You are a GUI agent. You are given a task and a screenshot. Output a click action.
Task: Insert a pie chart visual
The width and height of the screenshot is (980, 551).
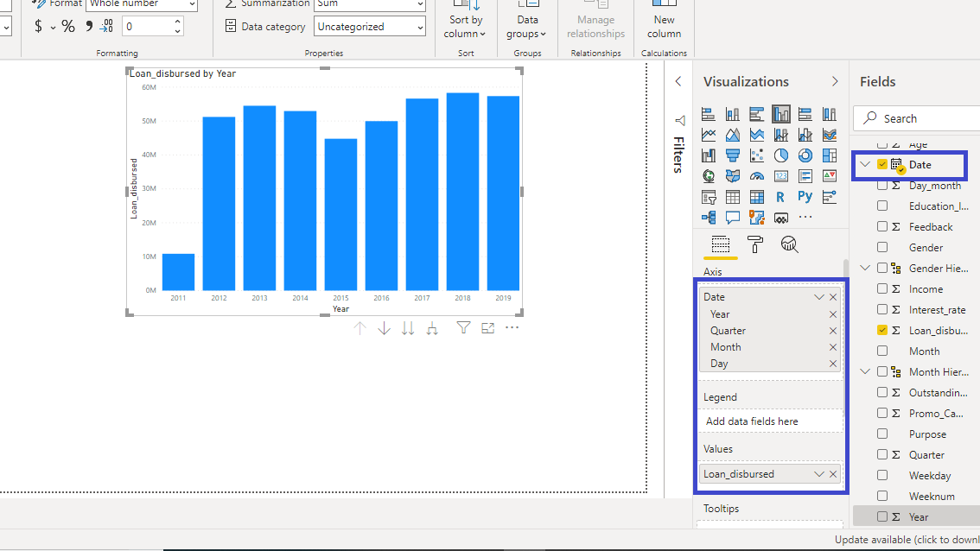pyautogui.click(x=781, y=155)
